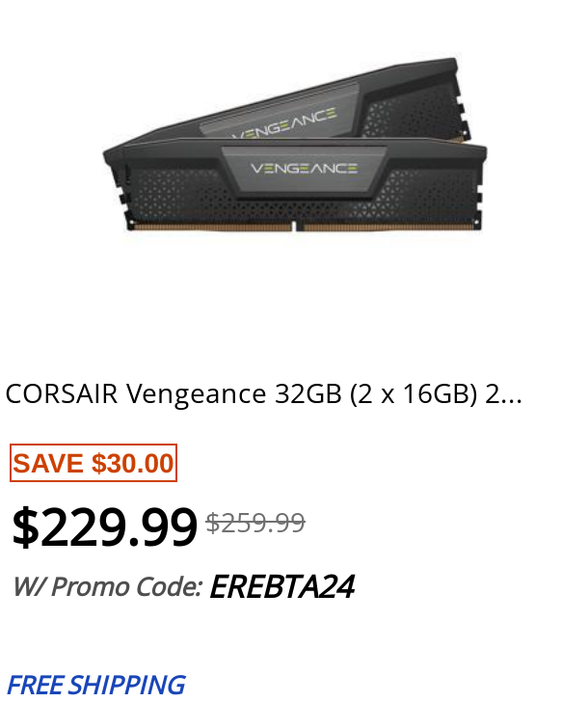The image size is (588, 702).
Task: Click the SAVE $30.00 discount badge
Action: (x=94, y=463)
